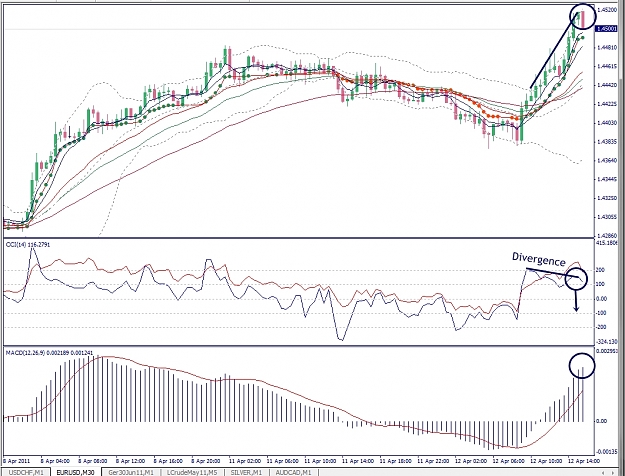Image resolution: width=625 pixels, height=476 pixels.
Task: Select the AUDCAD,M1 chart tab
Action: (293, 472)
